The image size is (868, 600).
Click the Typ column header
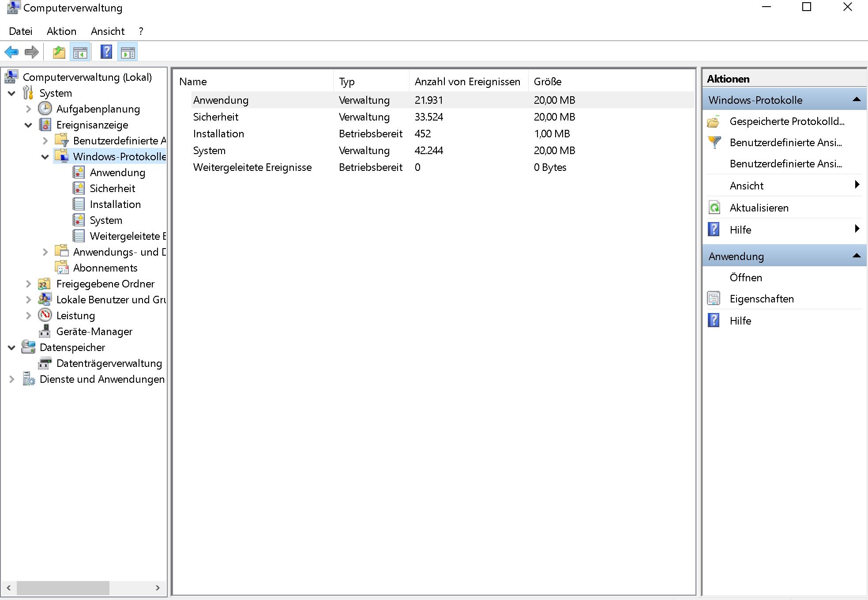click(372, 82)
